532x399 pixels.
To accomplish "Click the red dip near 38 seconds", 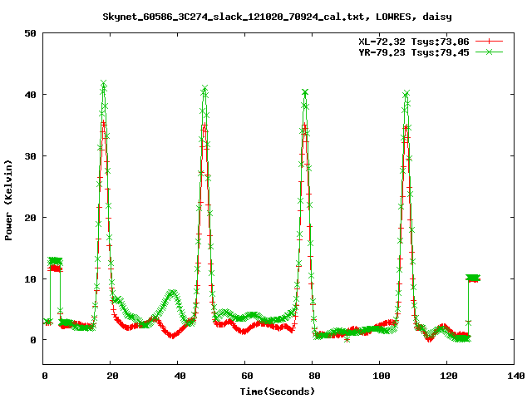I will (172, 336).
